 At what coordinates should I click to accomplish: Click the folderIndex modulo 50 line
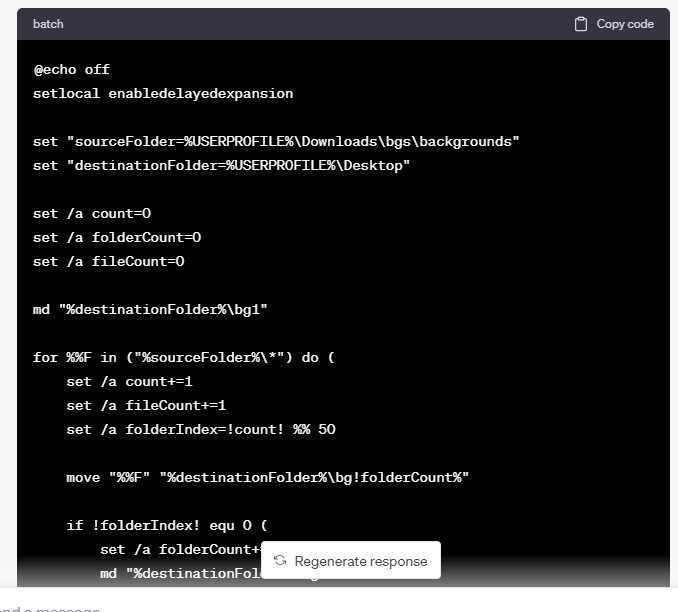point(201,429)
